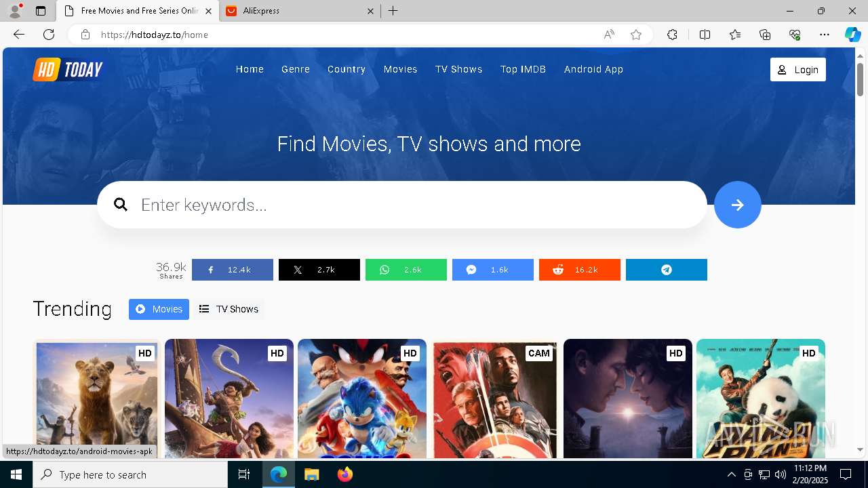The image size is (868, 488).
Task: Share on Reddit 16.2k button
Action: pyautogui.click(x=580, y=270)
